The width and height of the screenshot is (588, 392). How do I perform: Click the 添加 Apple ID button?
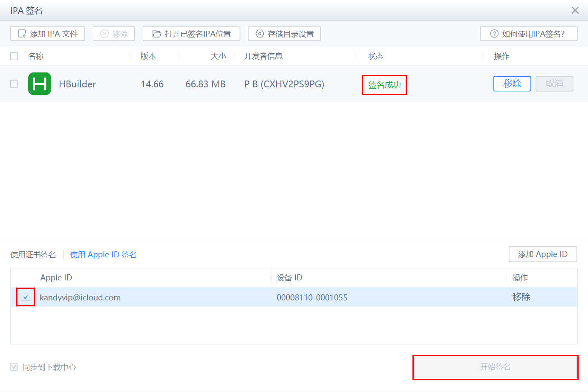point(543,254)
